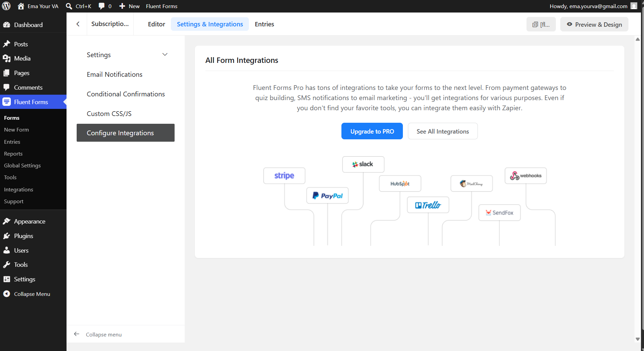644x351 pixels.
Task: Click the SendFox integration logo
Action: 499,213
